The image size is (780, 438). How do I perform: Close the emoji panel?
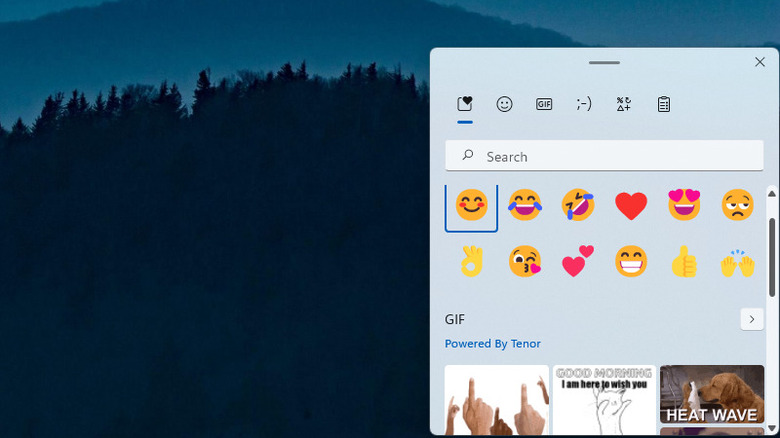point(760,62)
